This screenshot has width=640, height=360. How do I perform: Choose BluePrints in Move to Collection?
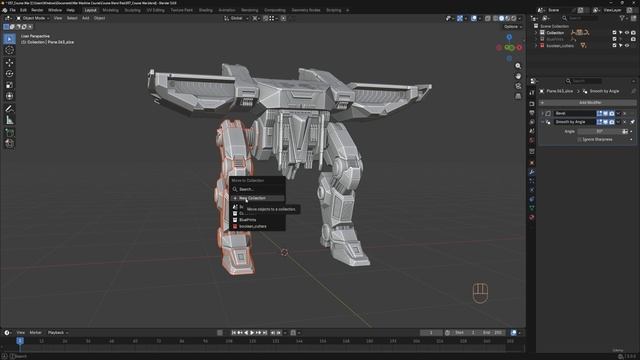point(257,220)
